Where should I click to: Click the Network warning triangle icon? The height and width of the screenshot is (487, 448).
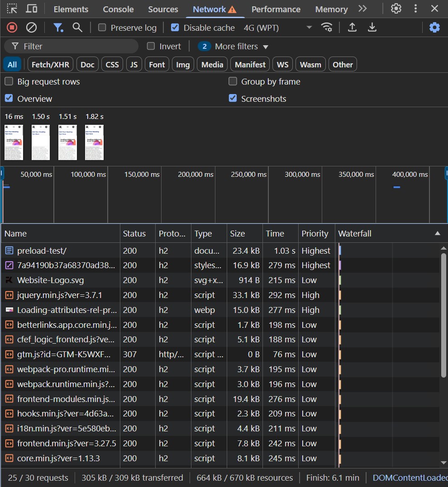pos(232,9)
